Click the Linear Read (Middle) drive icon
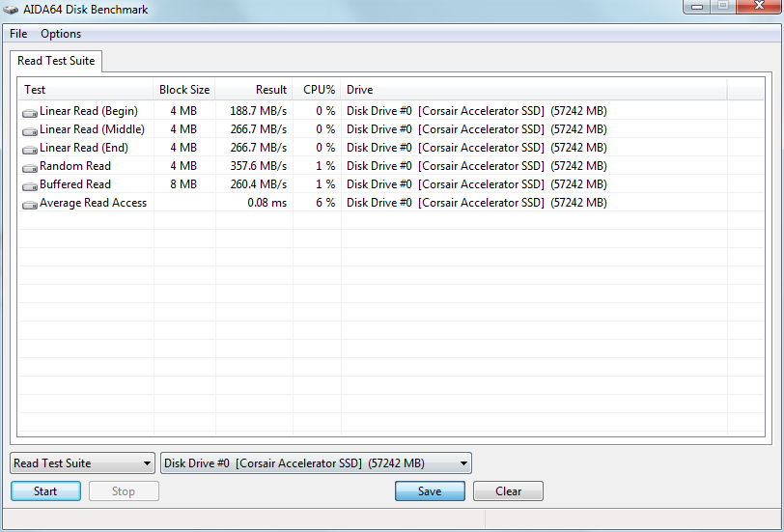Viewport: 784px width, 532px height. coord(30,131)
